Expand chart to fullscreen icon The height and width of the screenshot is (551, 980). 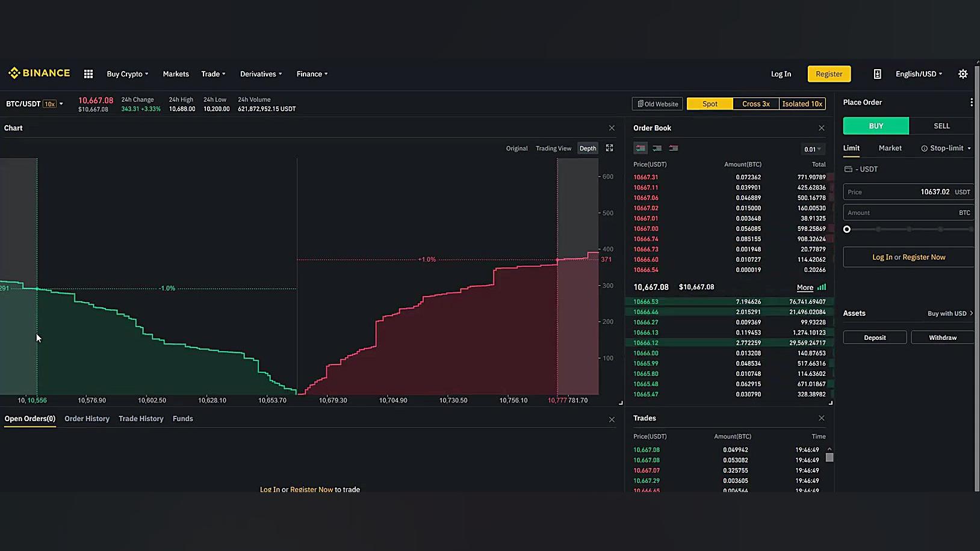(x=609, y=148)
